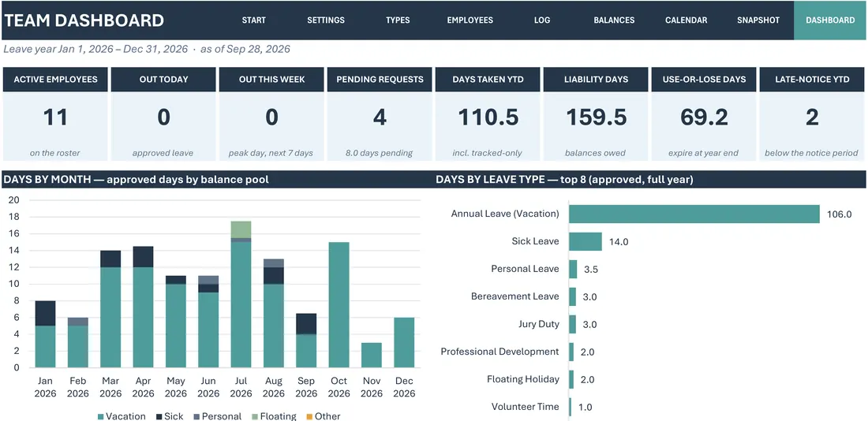Select the active employees value 11
Viewport: 868px width, 421px height.
(x=55, y=117)
